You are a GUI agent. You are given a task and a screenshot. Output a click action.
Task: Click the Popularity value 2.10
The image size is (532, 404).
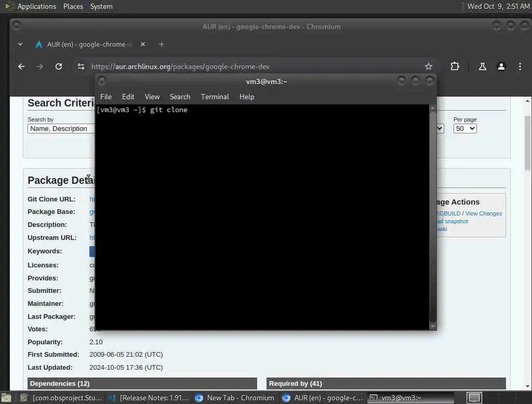(96, 342)
